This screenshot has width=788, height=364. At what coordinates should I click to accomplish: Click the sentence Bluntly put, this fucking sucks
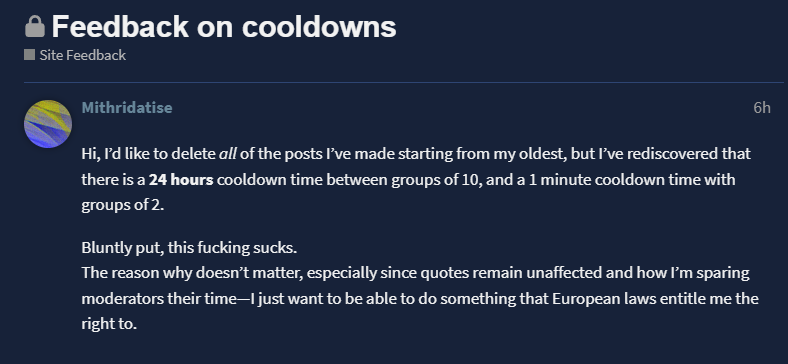coord(189,248)
